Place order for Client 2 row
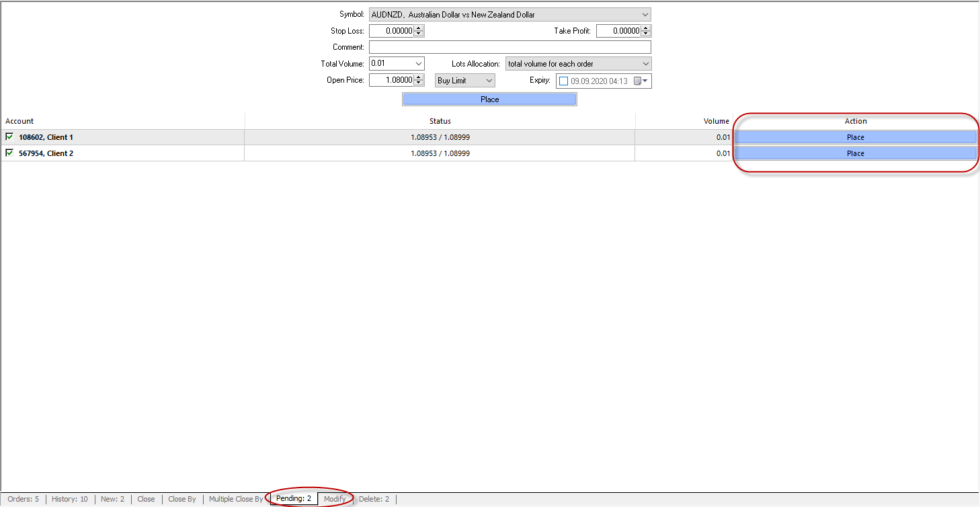Viewport: 980px width, 507px height. pos(855,153)
